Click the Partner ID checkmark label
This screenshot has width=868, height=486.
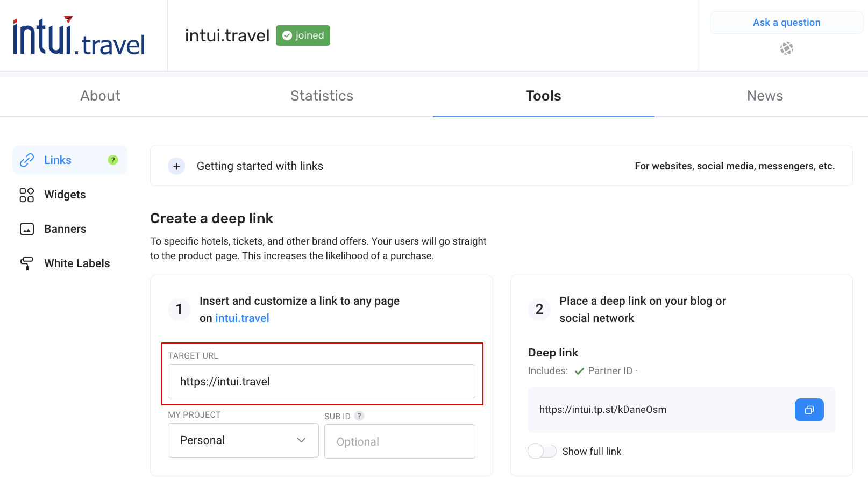pos(604,371)
